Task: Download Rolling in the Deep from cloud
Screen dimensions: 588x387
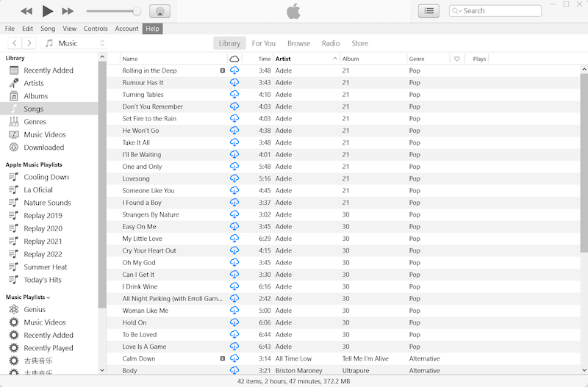Action: [234, 70]
